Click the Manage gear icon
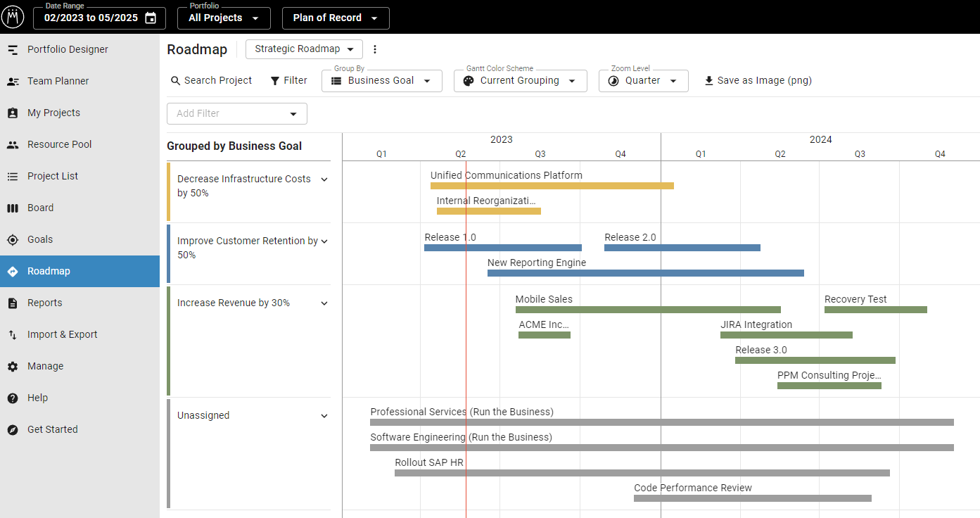Screen dimensions: 980x518 coord(13,367)
